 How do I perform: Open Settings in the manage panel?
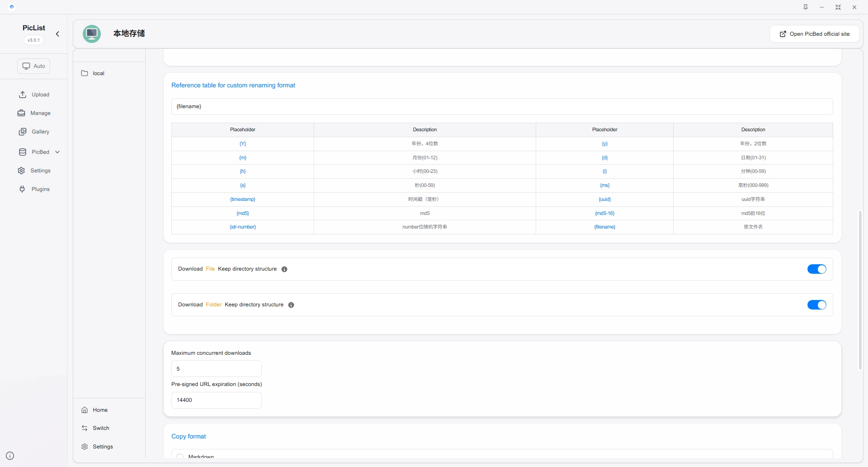(109, 447)
